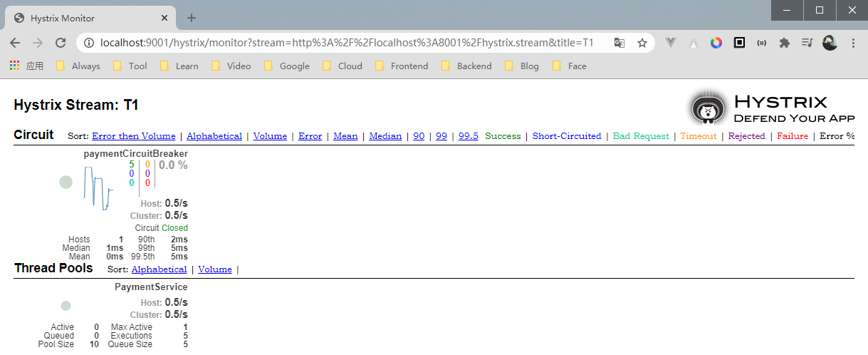Open the Always bookmark folder

coord(78,66)
